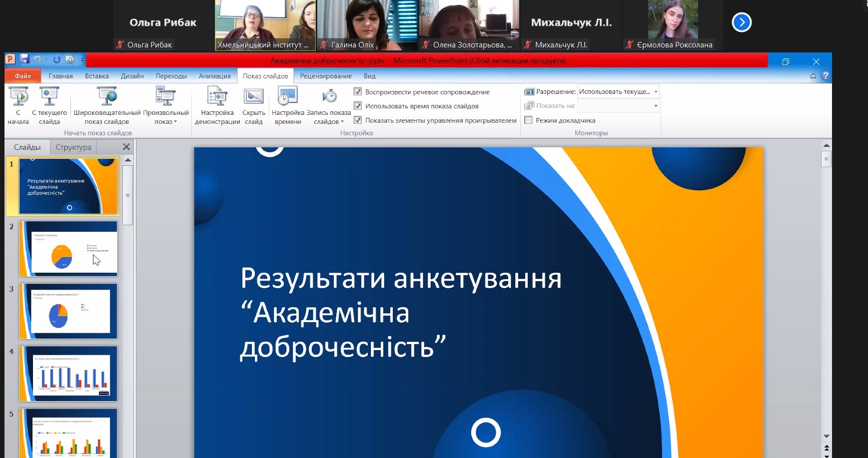Switch to the Анимация ribbon tab

tap(214, 76)
